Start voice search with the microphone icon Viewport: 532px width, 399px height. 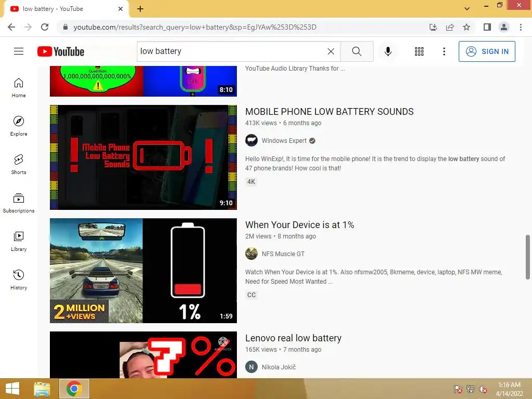point(388,51)
